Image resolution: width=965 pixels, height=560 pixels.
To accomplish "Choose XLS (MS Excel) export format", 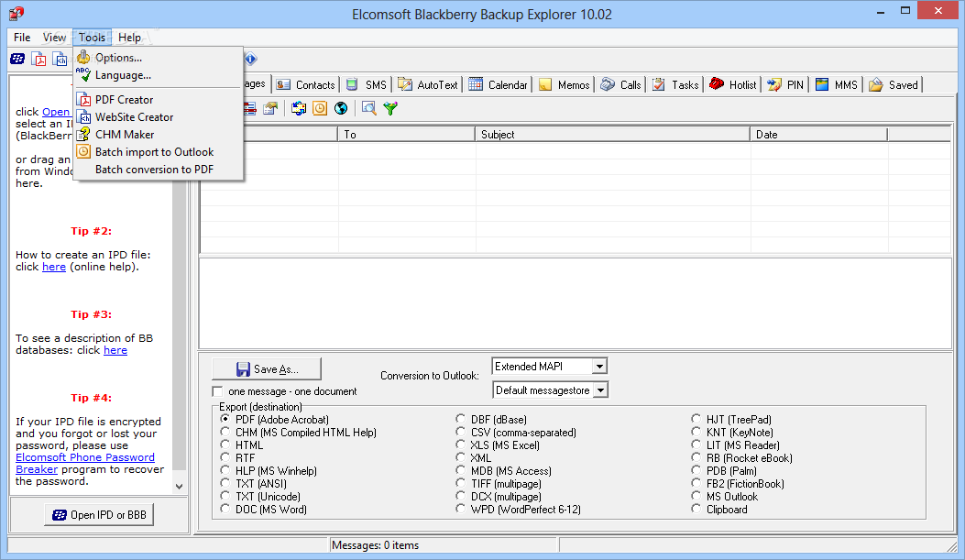I will coord(460,445).
